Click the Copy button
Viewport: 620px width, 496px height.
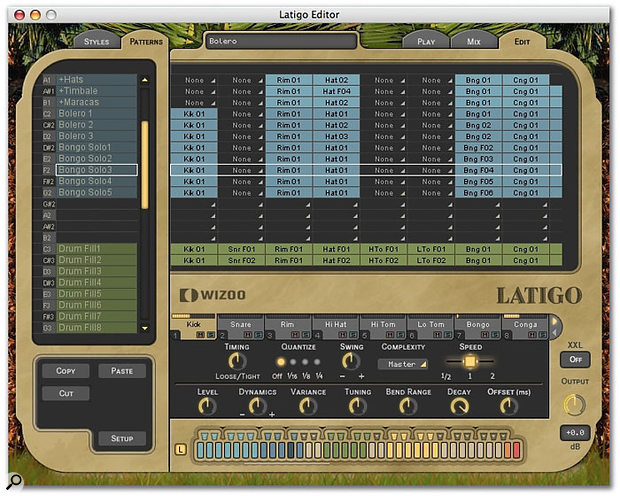[66, 371]
